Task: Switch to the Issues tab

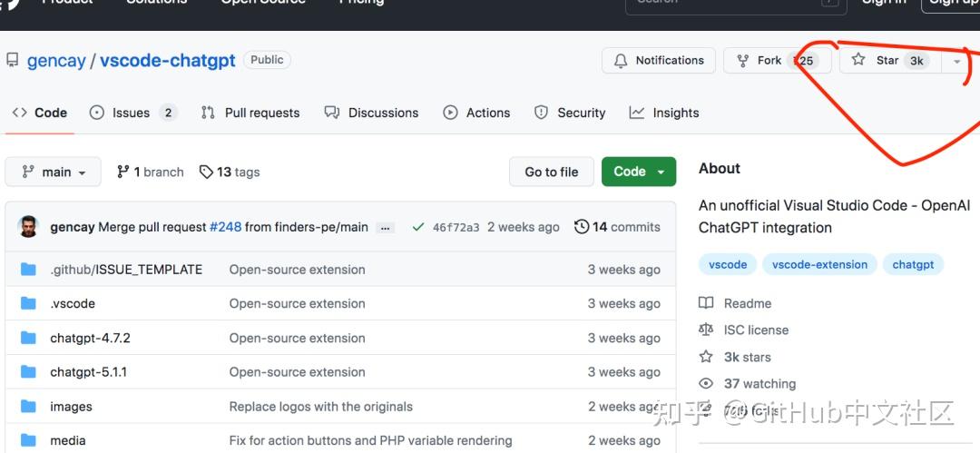Action: tap(133, 113)
